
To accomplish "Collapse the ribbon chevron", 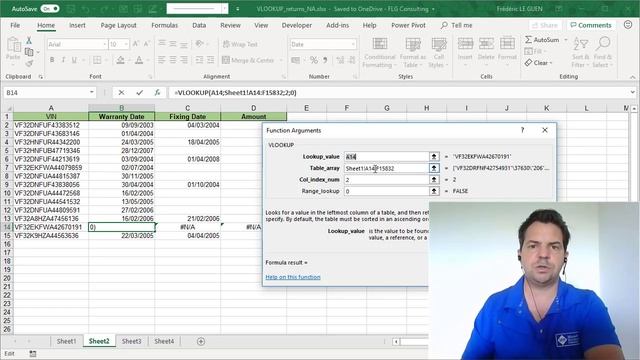I will (x=632, y=77).
